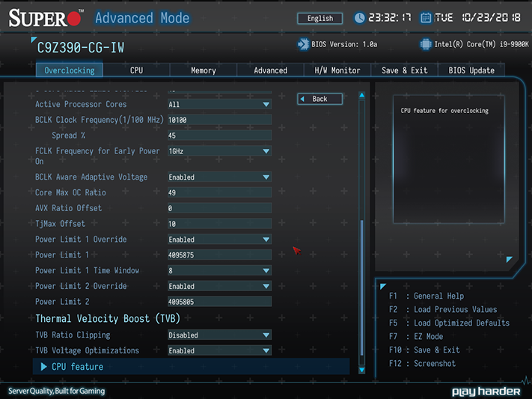The width and height of the screenshot is (532, 399).
Task: Click scrollbar down arrow
Action: 361,370
